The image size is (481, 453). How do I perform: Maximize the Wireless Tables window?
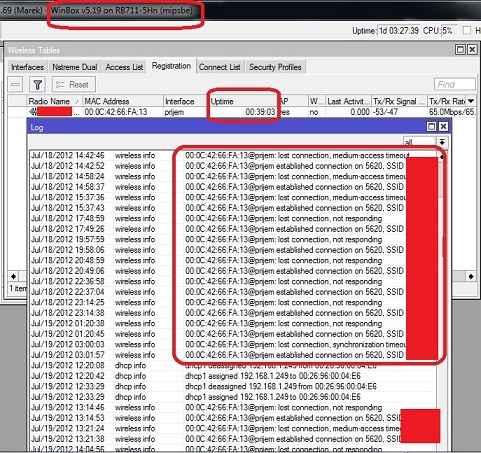click(460, 50)
